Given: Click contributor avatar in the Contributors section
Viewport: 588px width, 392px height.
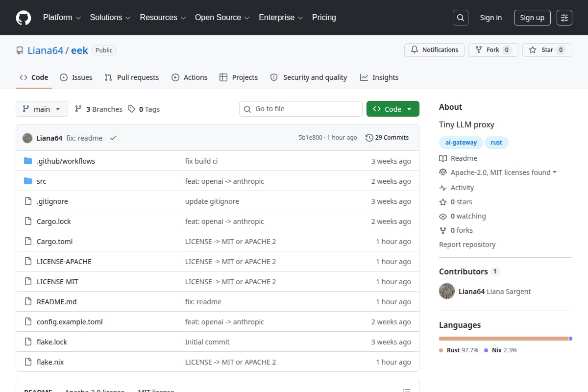Looking at the screenshot, I should point(447,291).
